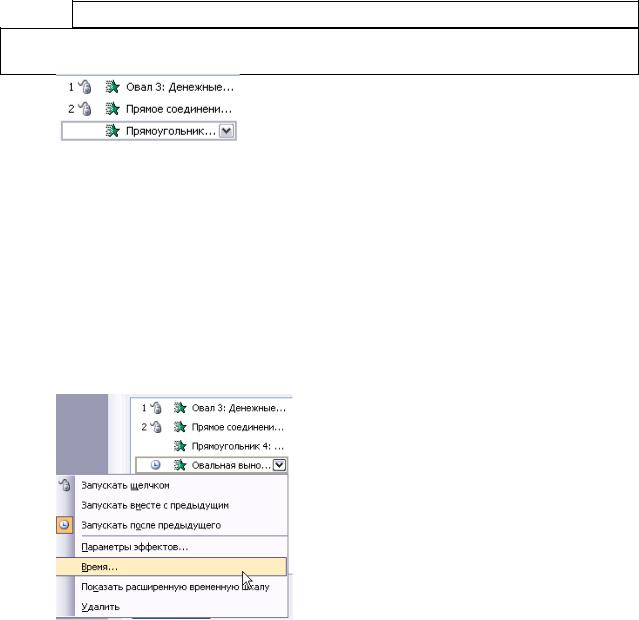Click green star effect icon of upper 'Овал 3'
Screen dimensions: 639x620
(x=112, y=87)
